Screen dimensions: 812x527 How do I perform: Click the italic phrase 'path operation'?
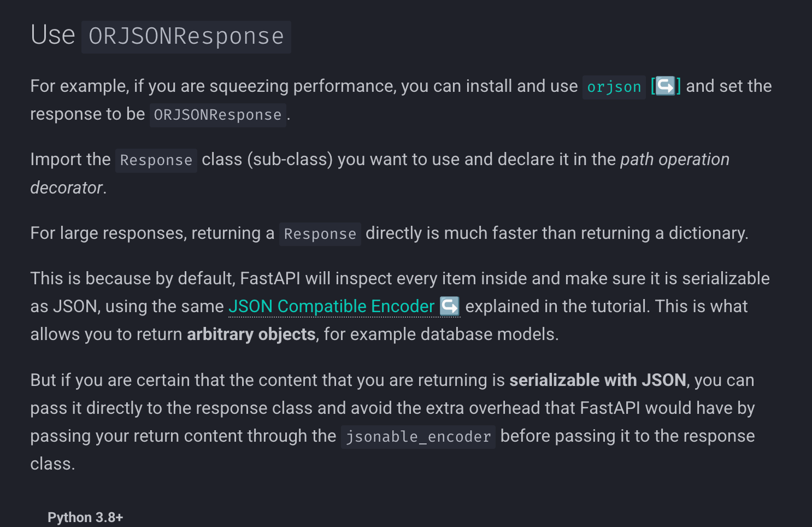click(x=674, y=159)
